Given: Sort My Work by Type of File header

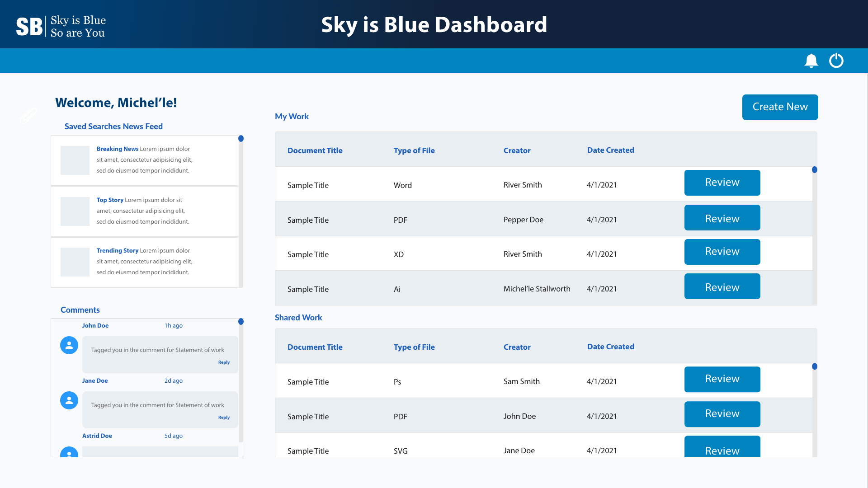Looking at the screenshot, I should [414, 150].
